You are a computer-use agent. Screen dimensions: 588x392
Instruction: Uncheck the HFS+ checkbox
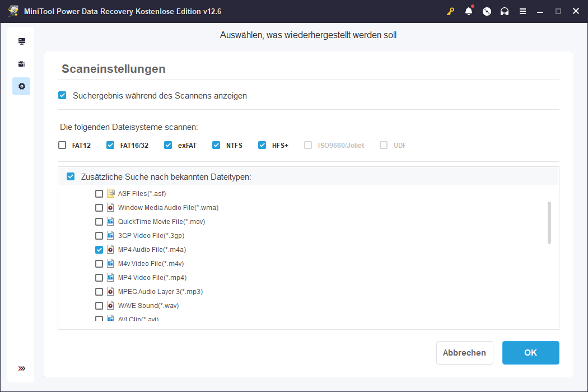[x=262, y=145]
